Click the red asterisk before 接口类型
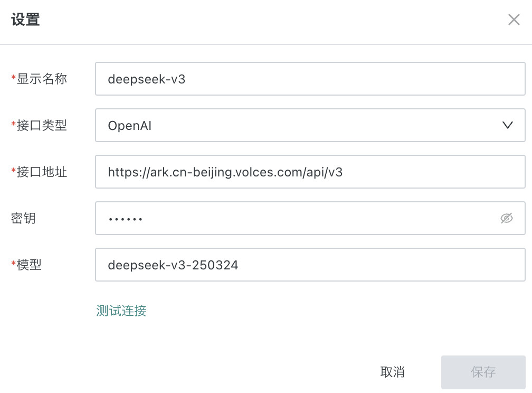Screen dimensions: 532x393 [13, 125]
